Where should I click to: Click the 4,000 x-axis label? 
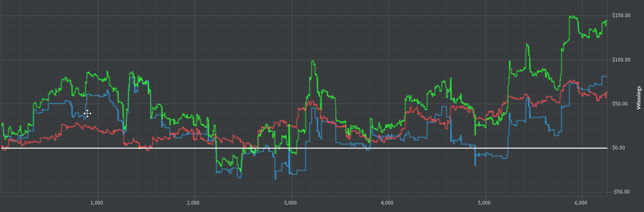(x=387, y=203)
